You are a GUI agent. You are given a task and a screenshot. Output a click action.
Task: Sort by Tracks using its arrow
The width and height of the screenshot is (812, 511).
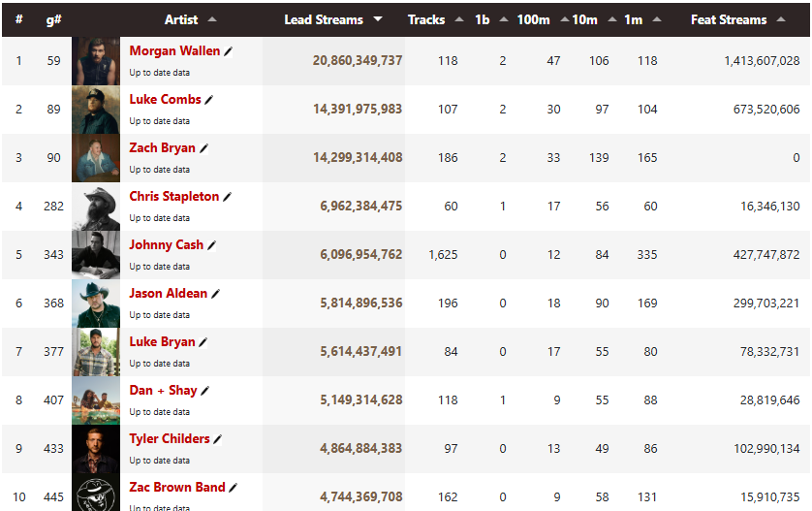coord(459,19)
